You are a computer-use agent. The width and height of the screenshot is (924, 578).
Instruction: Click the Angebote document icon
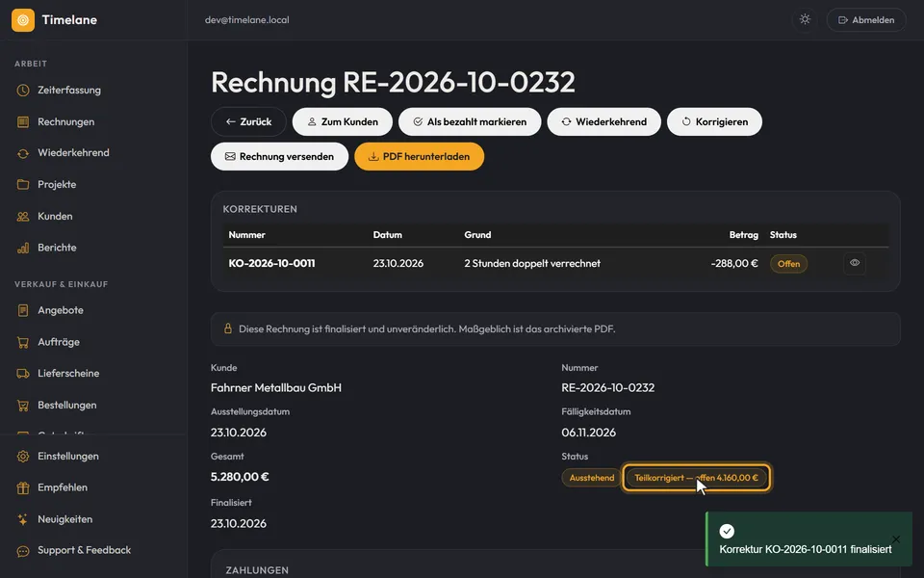click(x=23, y=310)
